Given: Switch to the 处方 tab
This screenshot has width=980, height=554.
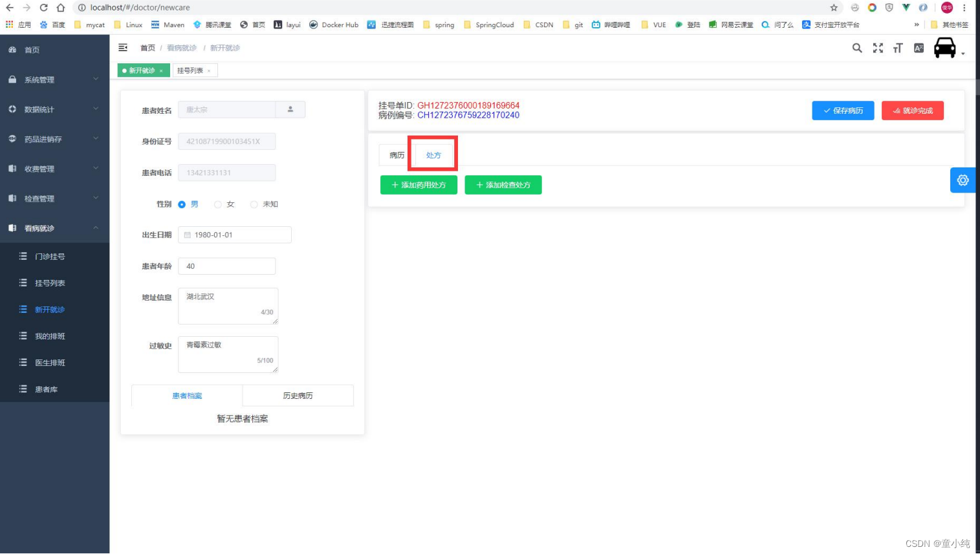Looking at the screenshot, I should click(433, 155).
